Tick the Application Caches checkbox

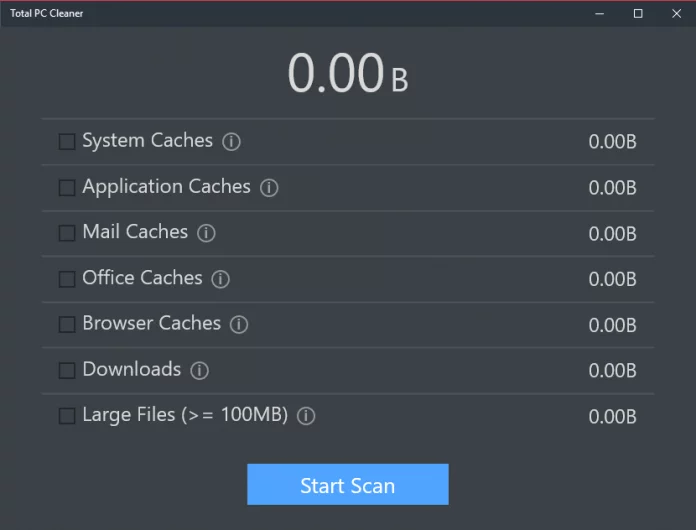tap(67, 187)
